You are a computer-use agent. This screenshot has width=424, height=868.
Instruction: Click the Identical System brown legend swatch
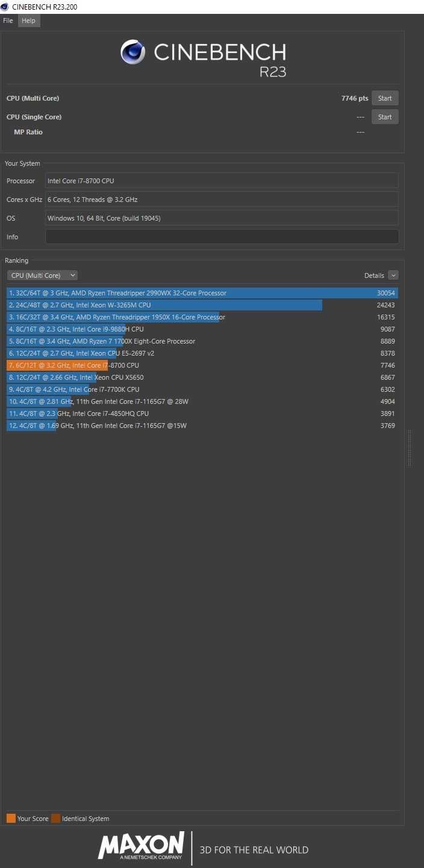pyautogui.click(x=56, y=819)
